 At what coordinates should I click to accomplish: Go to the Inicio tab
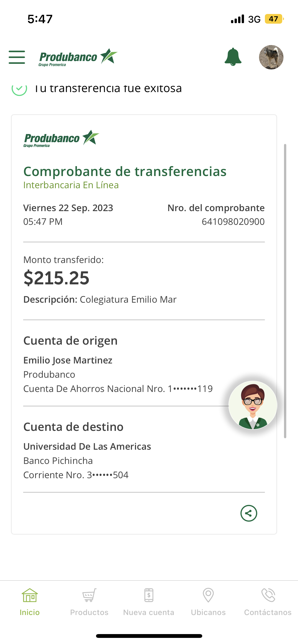[30, 602]
